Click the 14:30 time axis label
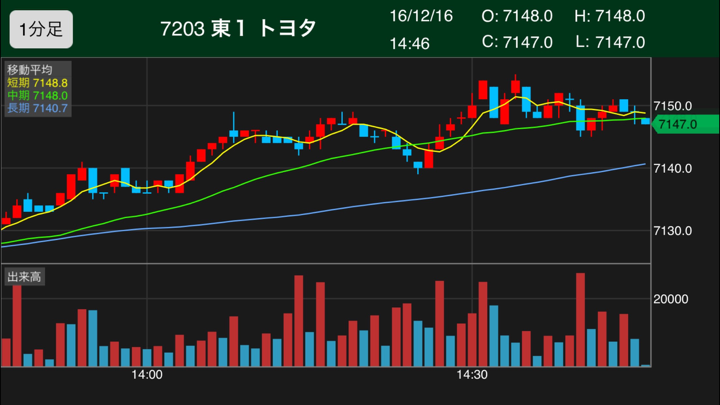 (471, 376)
